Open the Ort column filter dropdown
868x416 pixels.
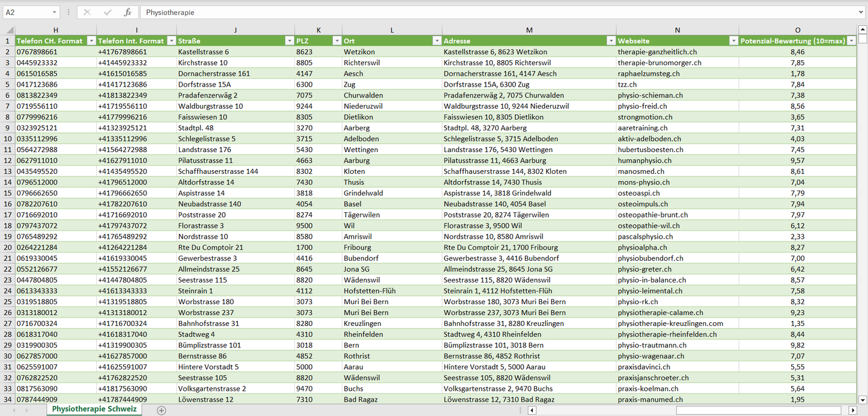(437, 41)
